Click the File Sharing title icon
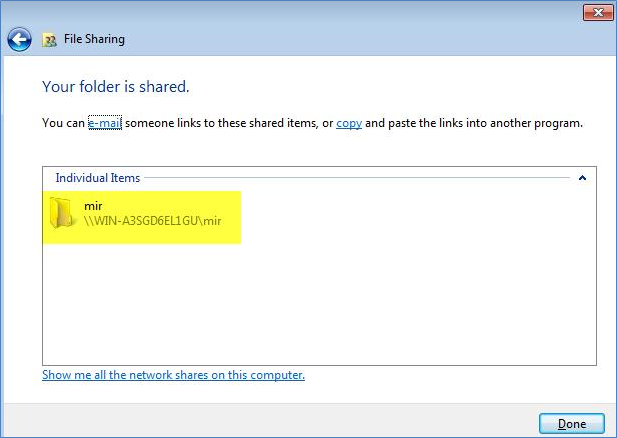 pyautogui.click(x=50, y=40)
